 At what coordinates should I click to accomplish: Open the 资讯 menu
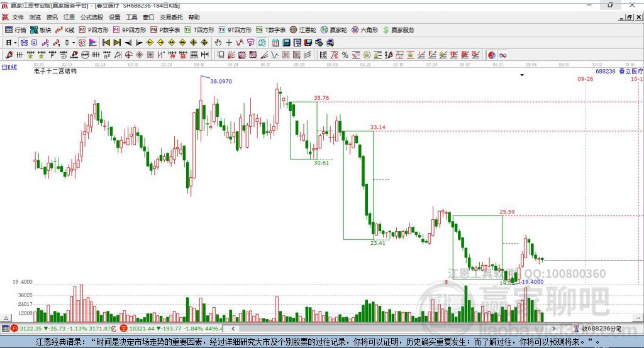point(52,17)
